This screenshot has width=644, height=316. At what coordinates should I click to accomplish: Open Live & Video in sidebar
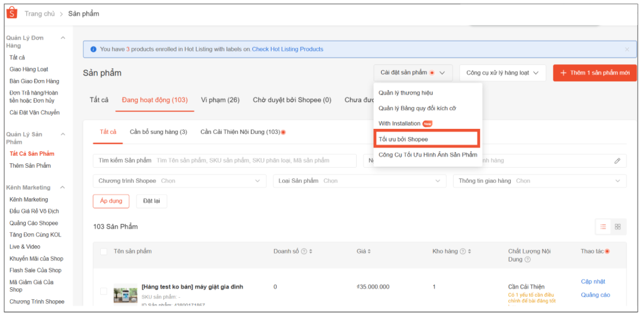click(24, 247)
